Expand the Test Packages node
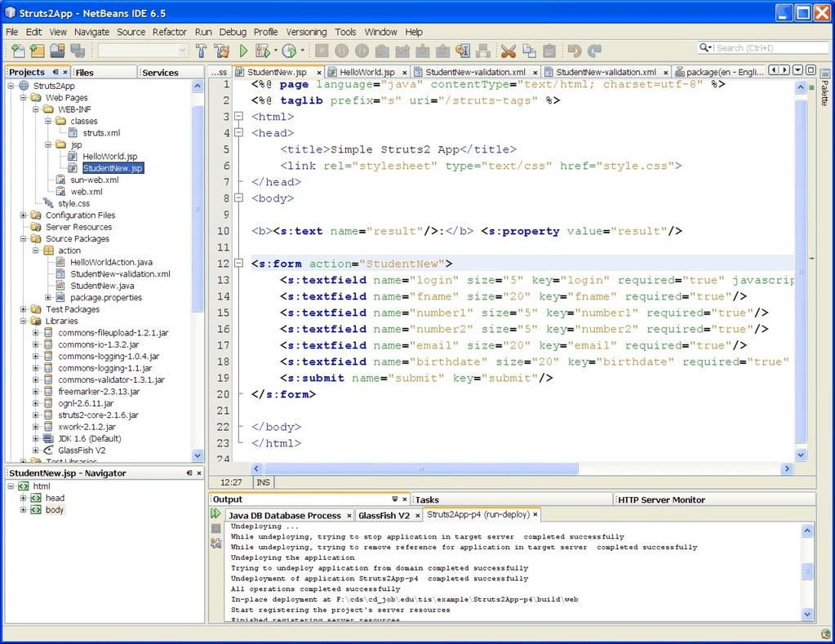The height and width of the screenshot is (644, 835). pos(24,309)
